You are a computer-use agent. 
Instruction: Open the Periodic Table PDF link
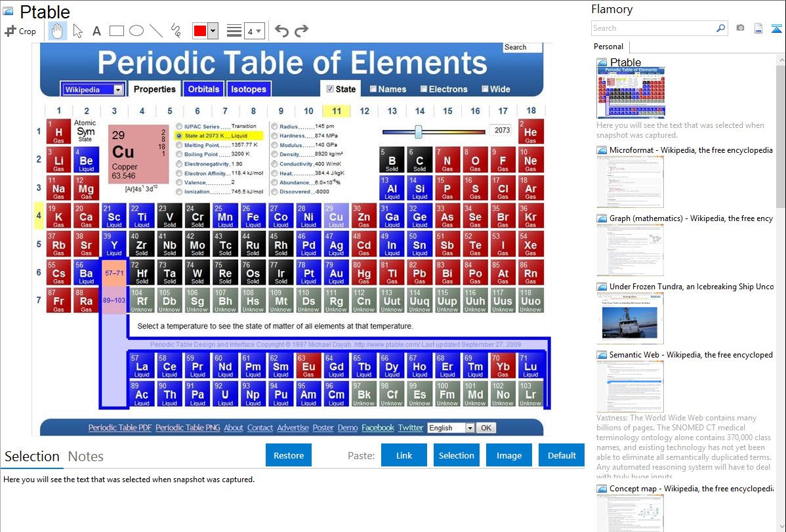(120, 428)
